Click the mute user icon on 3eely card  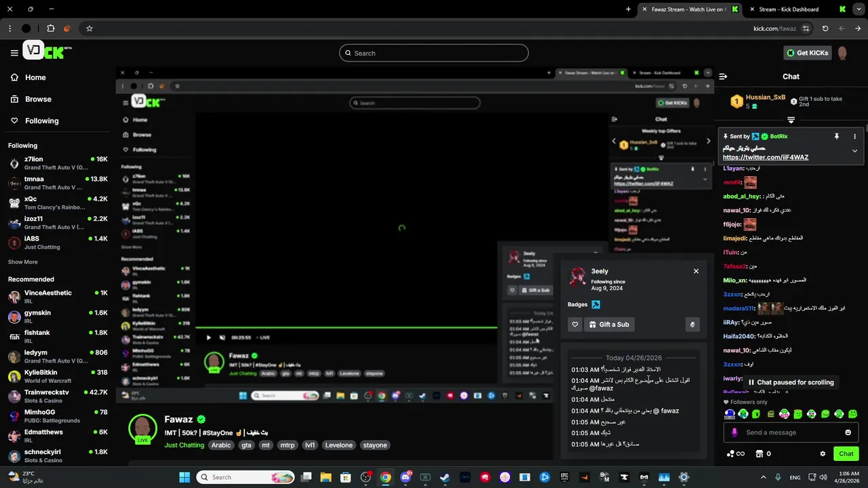pyautogui.click(x=692, y=325)
